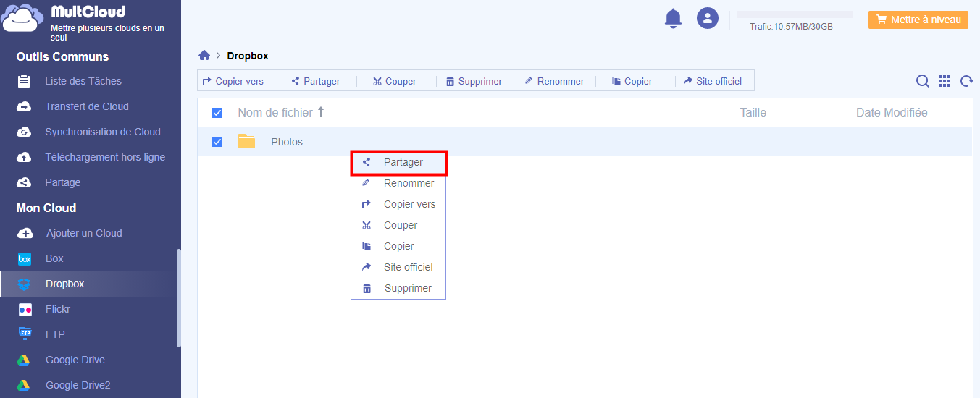
Task: Click the Renommer pencil icon in context menu
Action: point(367,183)
